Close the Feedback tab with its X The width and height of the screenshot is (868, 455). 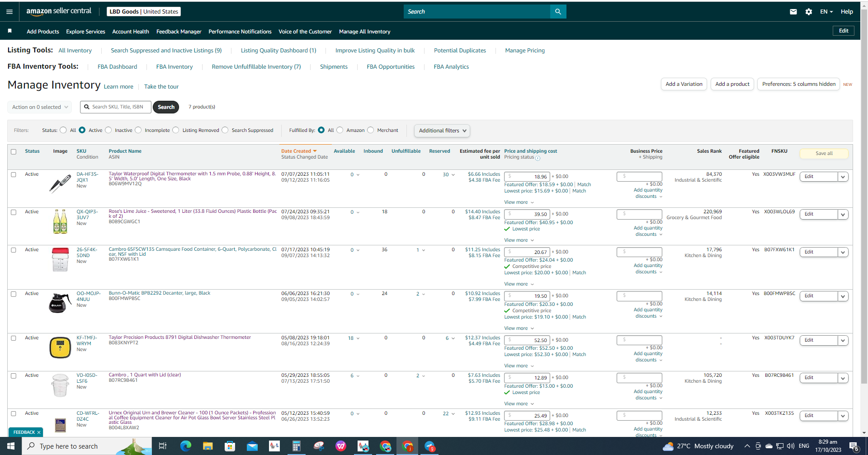39,432
